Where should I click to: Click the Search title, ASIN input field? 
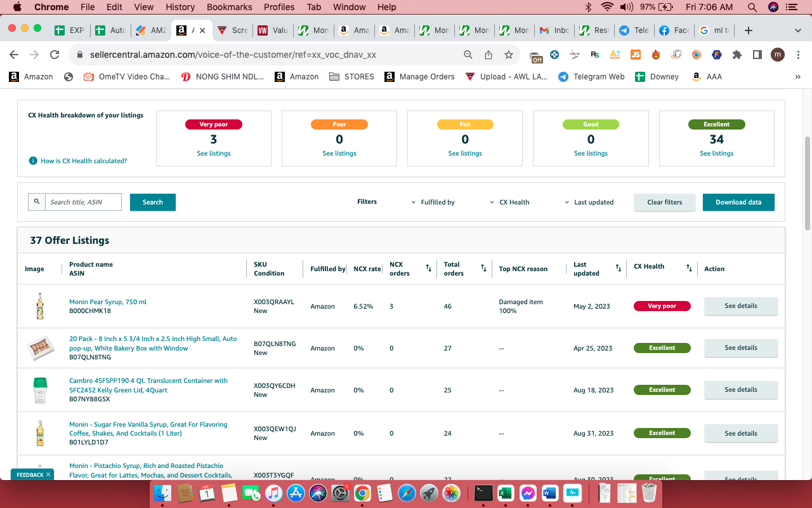pyautogui.click(x=83, y=202)
